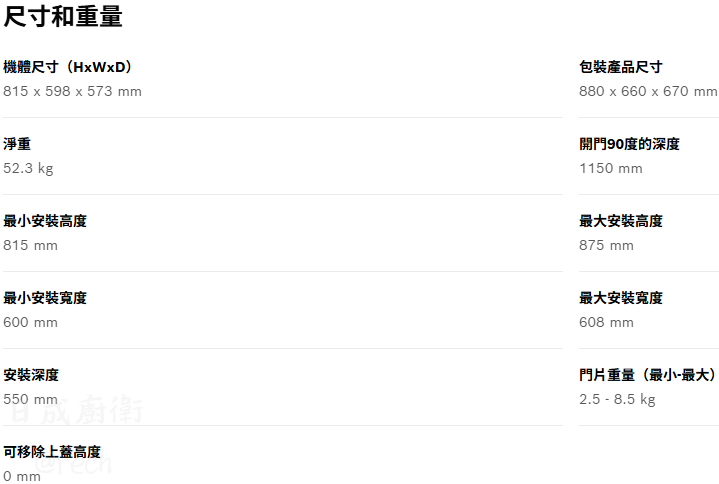719x484 pixels.
Task: Click the 600 mm minimum width value
Action: click(30, 322)
